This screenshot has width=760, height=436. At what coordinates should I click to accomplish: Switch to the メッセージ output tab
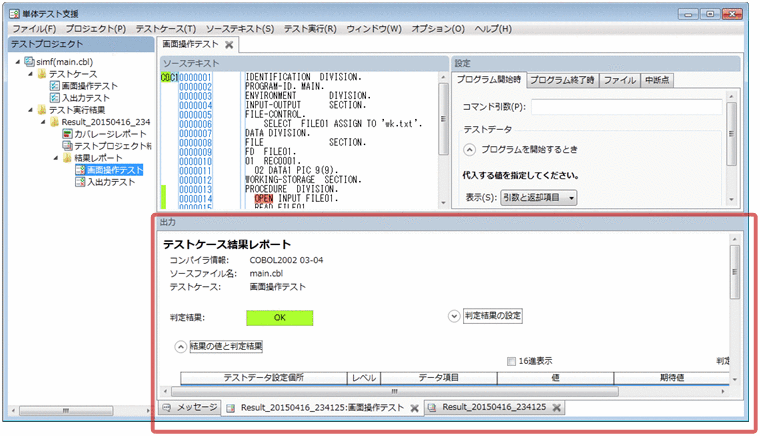[x=190, y=407]
